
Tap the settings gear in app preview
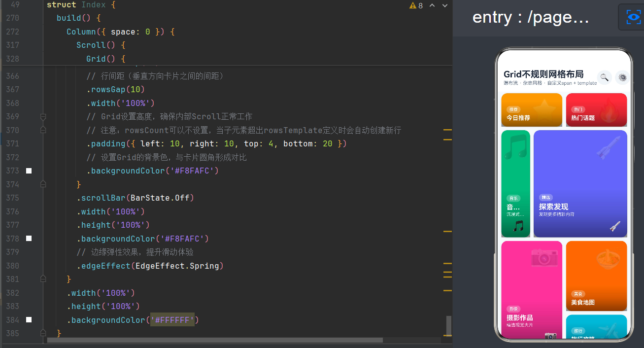[622, 77]
